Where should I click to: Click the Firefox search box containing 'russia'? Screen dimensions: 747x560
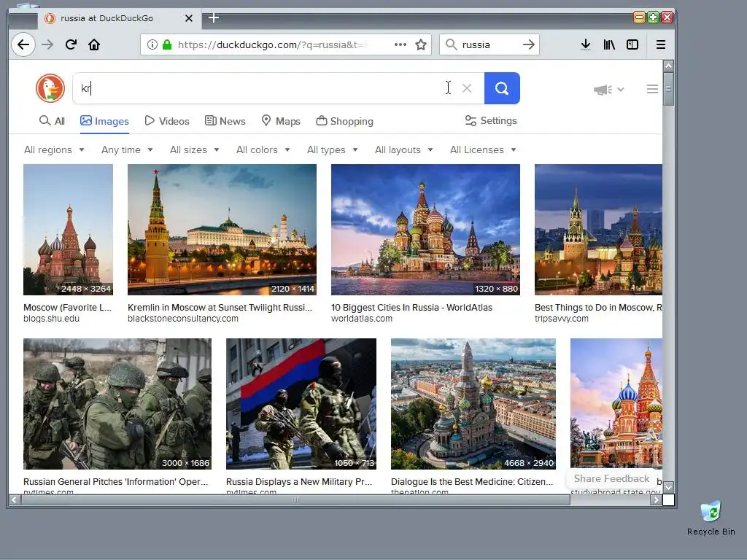[x=488, y=44]
